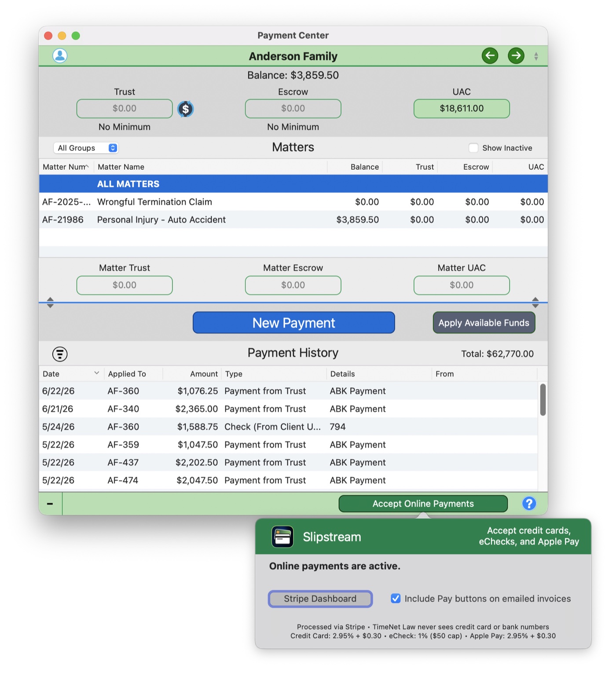Open the Stripe Dashboard
The width and height of the screenshot is (616, 676).
point(320,599)
